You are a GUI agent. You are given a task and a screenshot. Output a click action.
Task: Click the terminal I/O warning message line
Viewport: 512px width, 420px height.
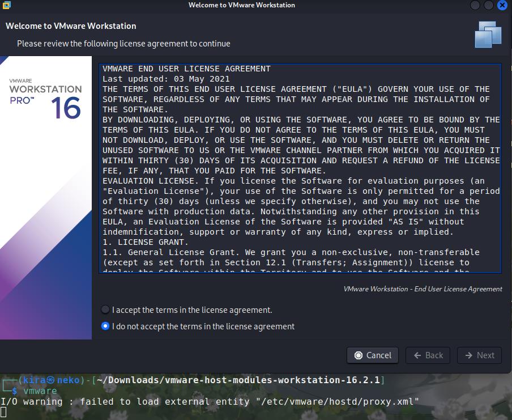(210, 401)
